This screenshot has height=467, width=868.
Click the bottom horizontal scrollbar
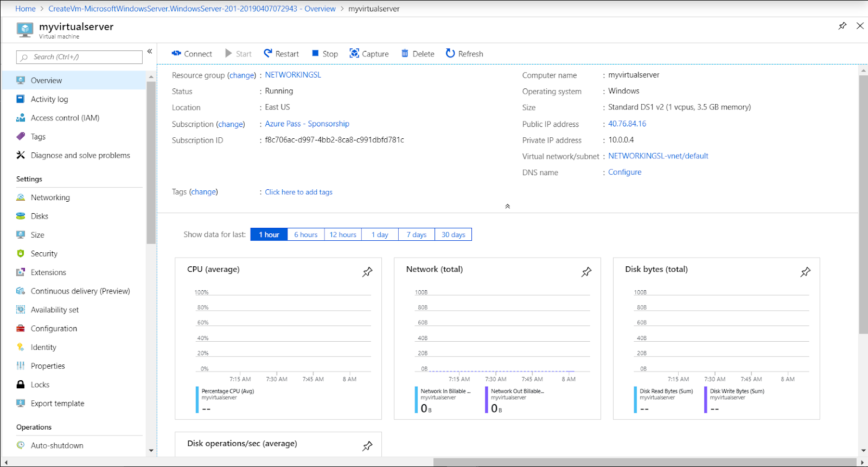(x=645, y=462)
